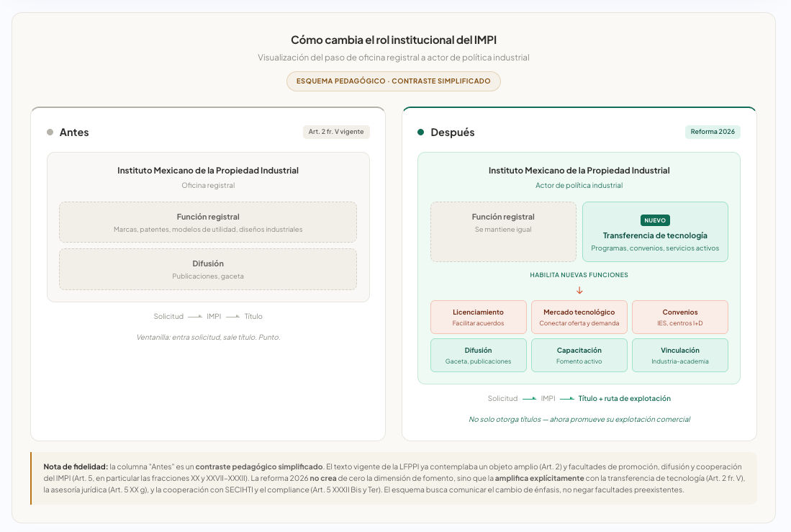Open the 'Vinculación' card
Viewport: 791px width, 532px height.
coord(680,356)
